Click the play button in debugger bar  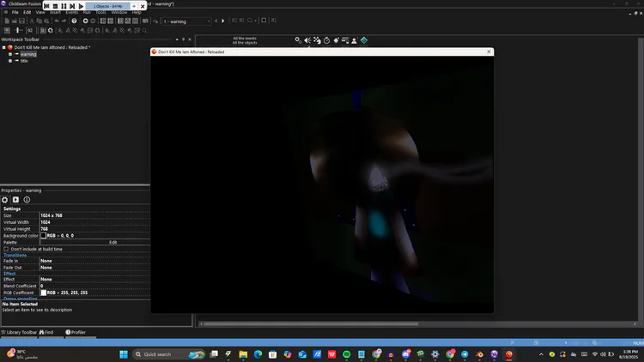[81, 6]
